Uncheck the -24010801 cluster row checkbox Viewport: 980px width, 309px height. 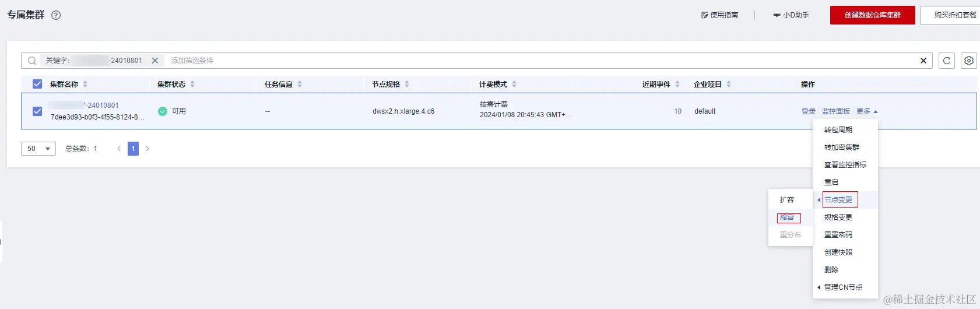pyautogui.click(x=37, y=111)
